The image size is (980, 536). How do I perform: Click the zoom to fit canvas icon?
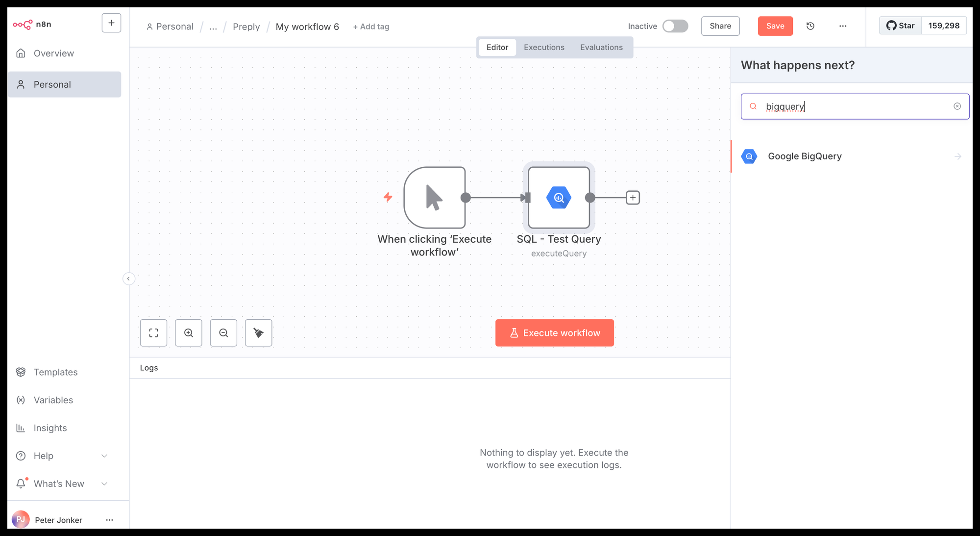[153, 333]
